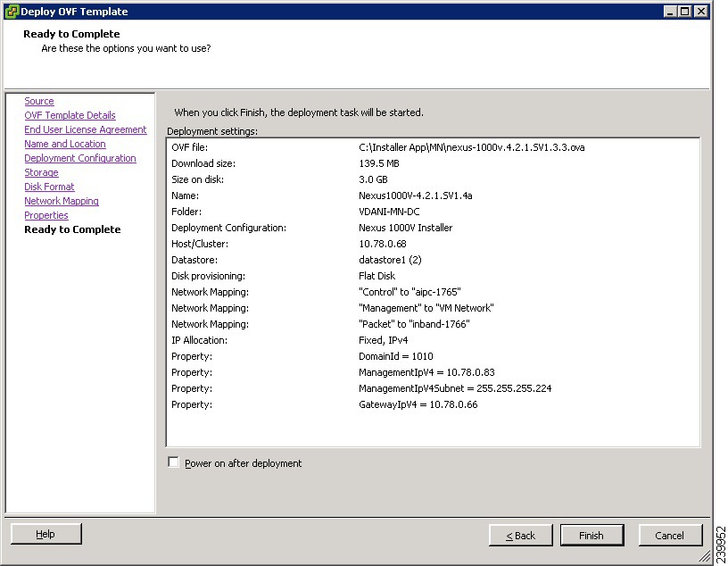Select the Ready to Complete step
This screenshot has height=566, width=728.
72,229
